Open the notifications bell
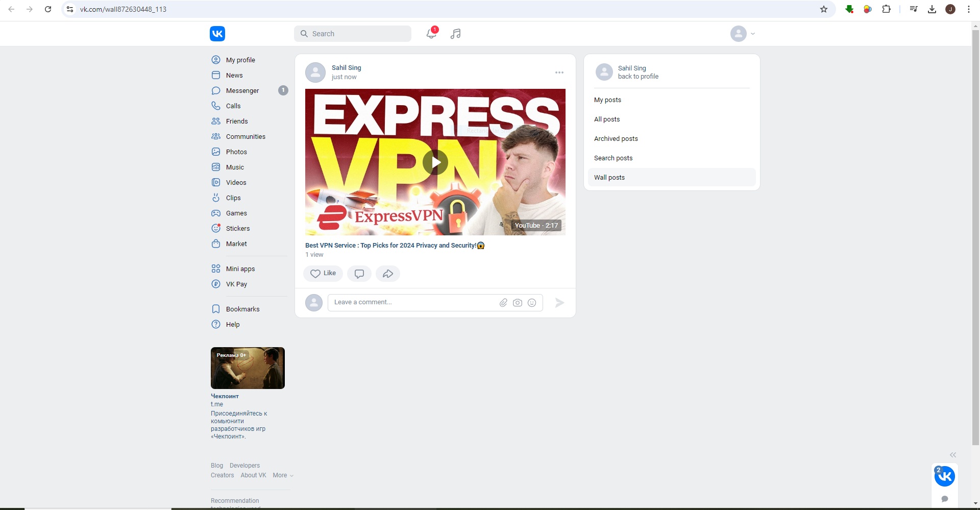Viewport: 980px width, 510px height. pos(431,34)
